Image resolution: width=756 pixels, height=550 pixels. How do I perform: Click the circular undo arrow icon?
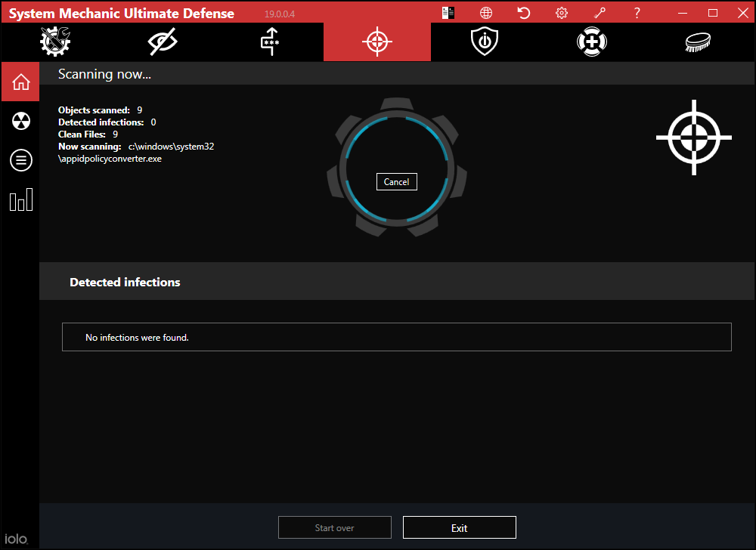tap(524, 13)
